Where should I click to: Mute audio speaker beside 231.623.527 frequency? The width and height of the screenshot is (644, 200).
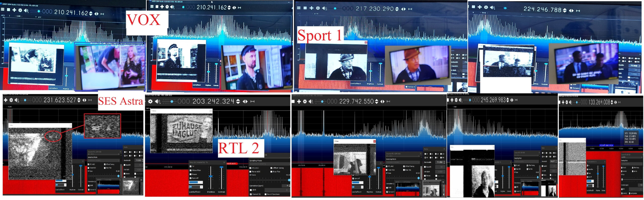tap(17, 100)
